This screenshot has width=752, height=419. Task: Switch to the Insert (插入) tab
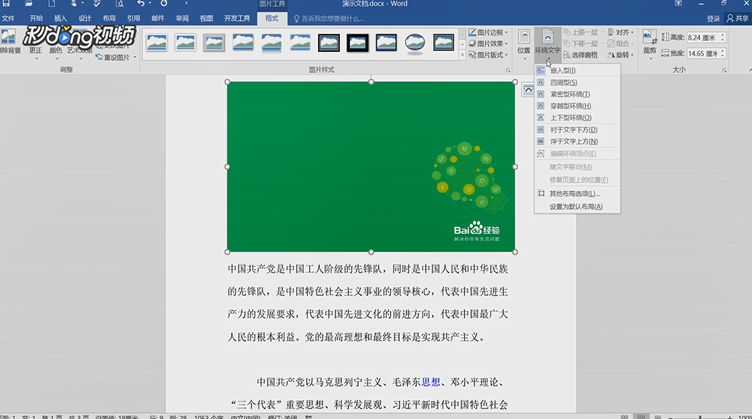click(60, 18)
